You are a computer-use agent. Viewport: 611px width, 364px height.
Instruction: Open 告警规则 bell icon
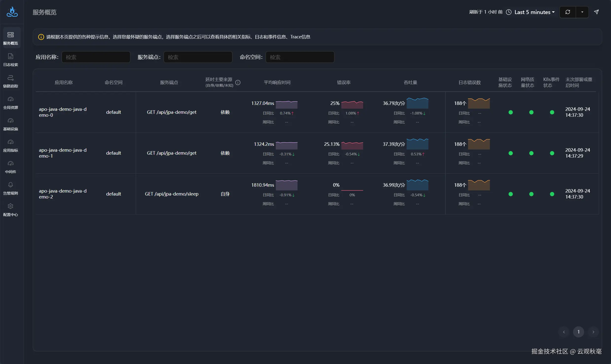[x=11, y=185]
